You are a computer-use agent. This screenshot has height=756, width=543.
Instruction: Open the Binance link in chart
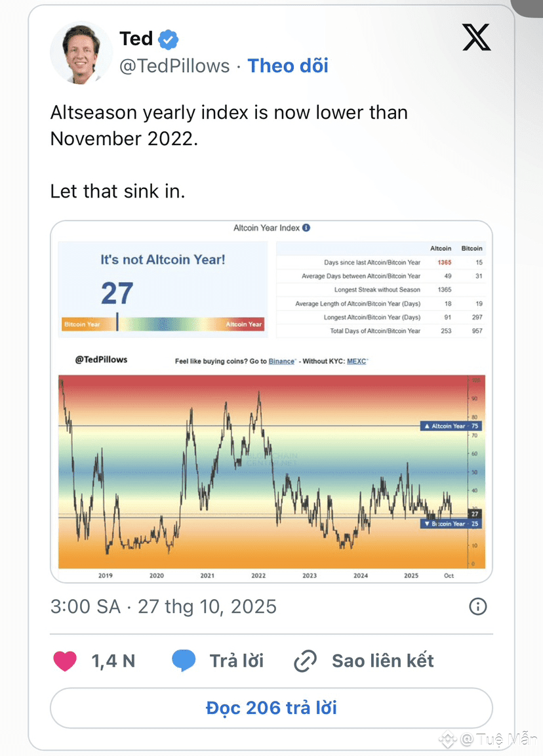tap(281, 361)
